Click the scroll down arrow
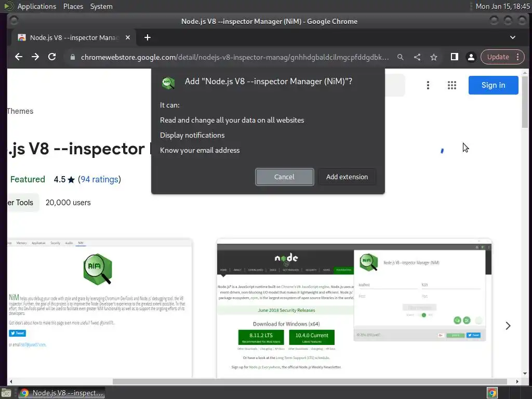Viewport: 532px width, 399px height. click(525, 374)
